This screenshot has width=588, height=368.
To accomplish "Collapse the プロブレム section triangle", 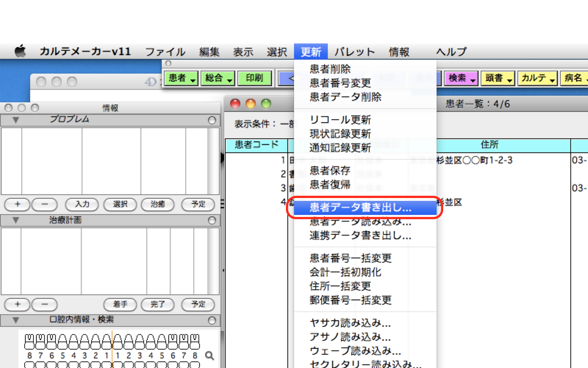I will tap(15, 120).
